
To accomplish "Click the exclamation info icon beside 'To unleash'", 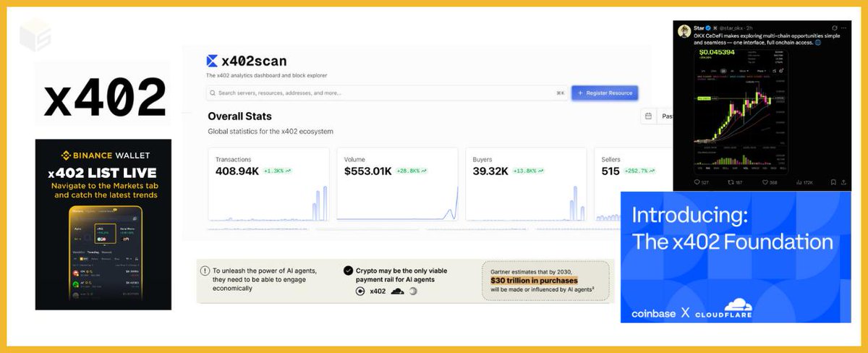I will 206,271.
